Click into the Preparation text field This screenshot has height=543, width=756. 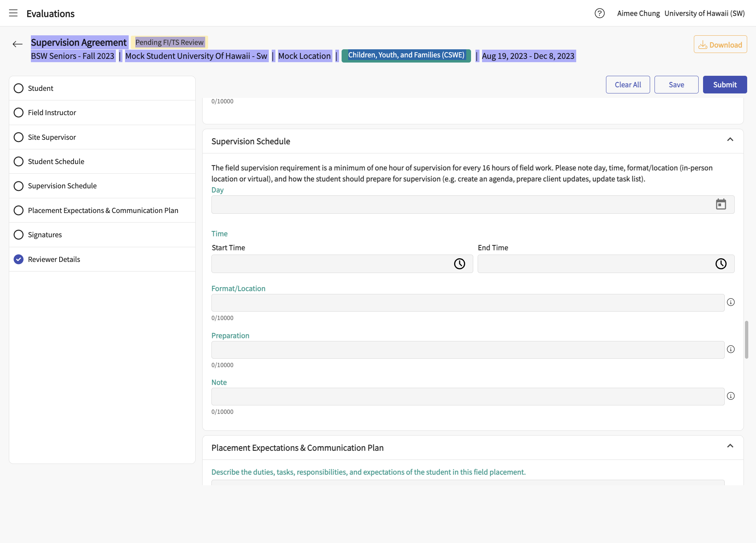pyautogui.click(x=468, y=350)
